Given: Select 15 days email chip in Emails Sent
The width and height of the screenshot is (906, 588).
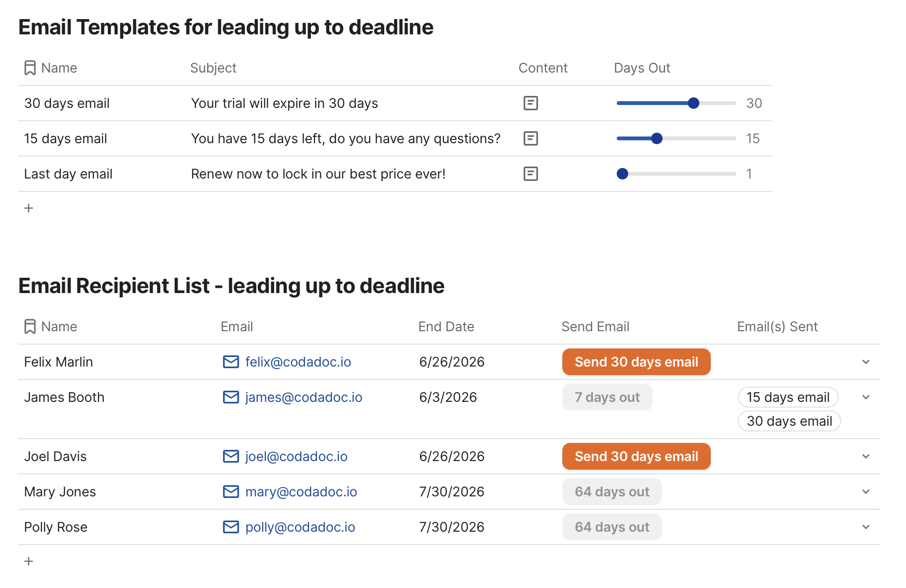Looking at the screenshot, I should [788, 397].
